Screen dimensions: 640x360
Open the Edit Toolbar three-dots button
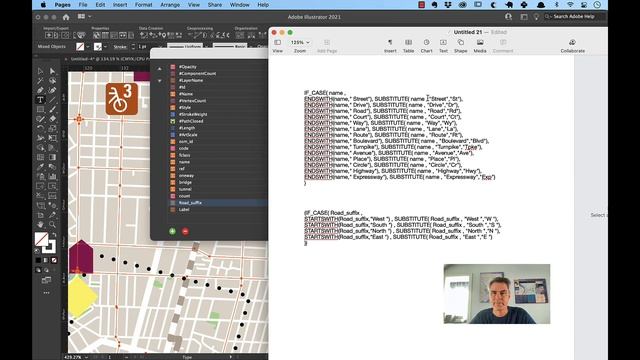click(47, 293)
